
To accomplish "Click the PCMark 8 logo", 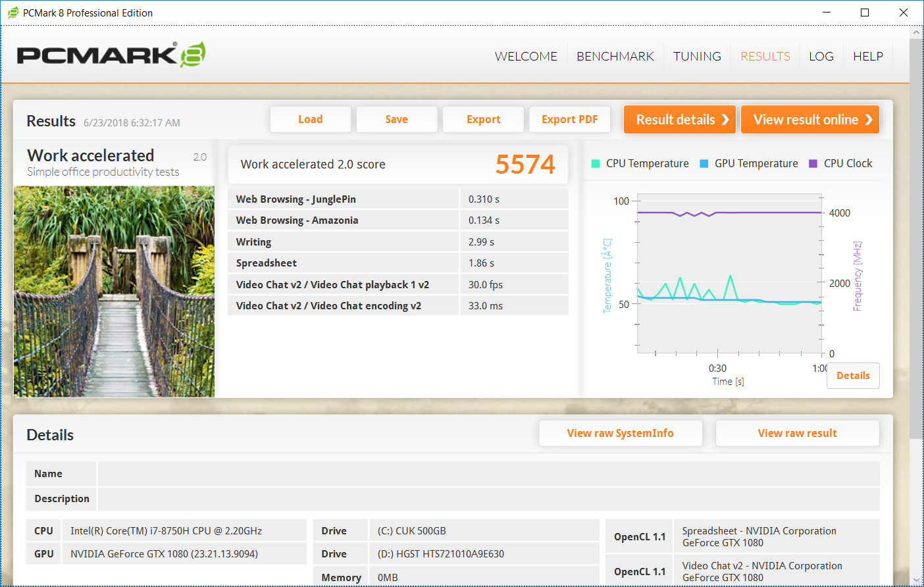I will 111,55.
